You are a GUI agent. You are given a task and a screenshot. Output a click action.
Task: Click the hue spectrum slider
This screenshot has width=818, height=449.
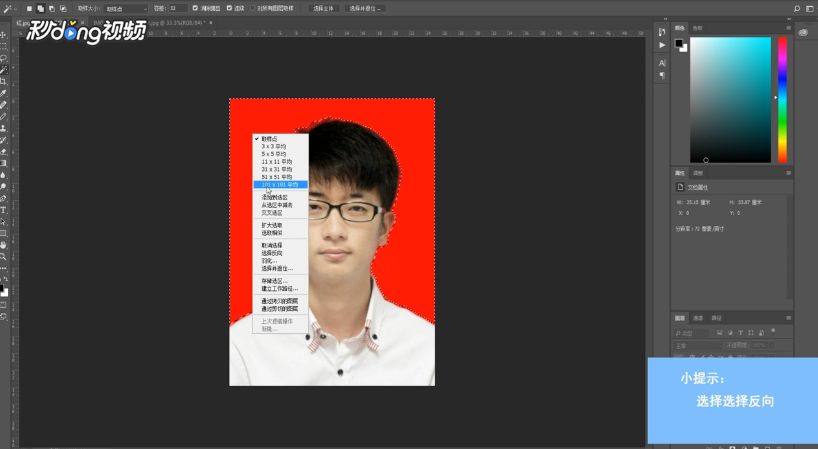click(783, 99)
